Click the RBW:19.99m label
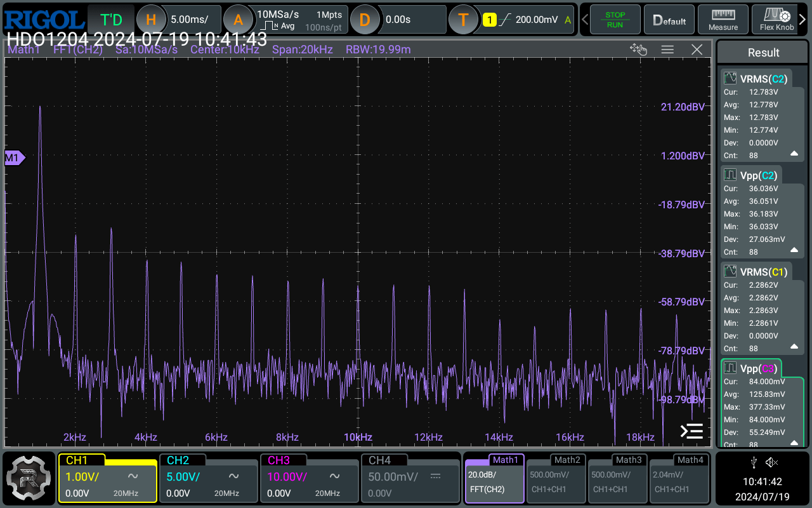 coord(378,50)
